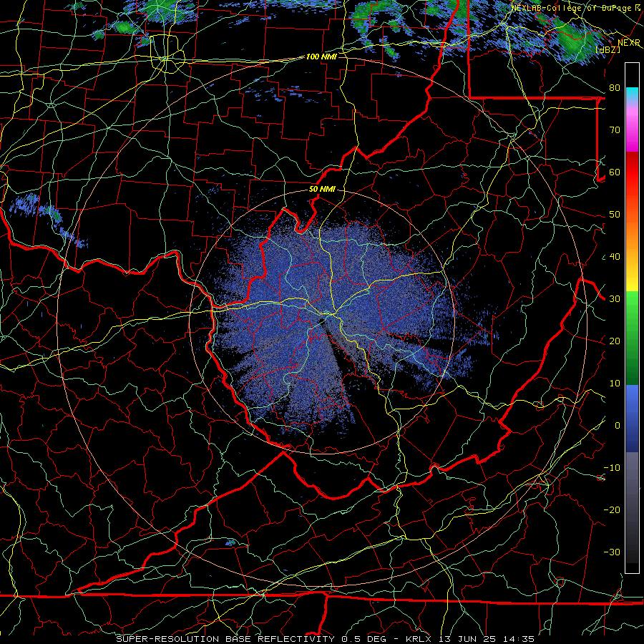Click the "[dBZ]" unit label
Screen dimensions: 644x644
608,49
